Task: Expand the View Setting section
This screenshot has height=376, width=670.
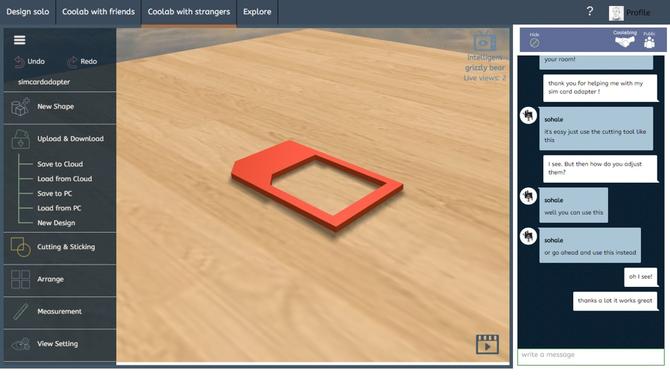Action: click(60, 344)
